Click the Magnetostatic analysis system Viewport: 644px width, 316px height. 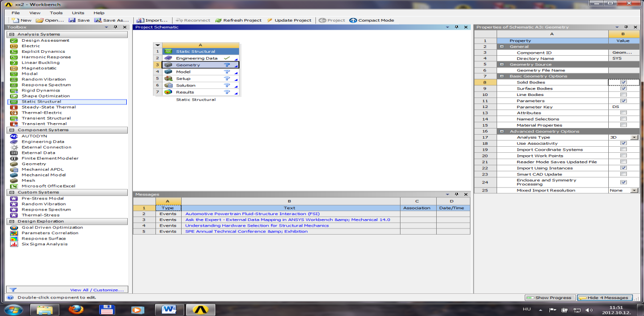coord(40,68)
